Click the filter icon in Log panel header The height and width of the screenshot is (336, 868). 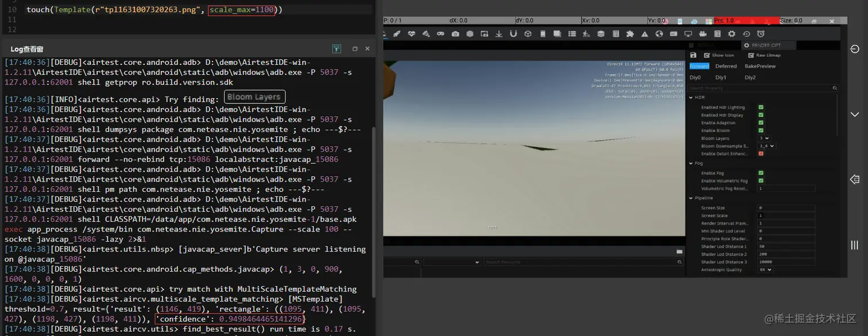pyautogui.click(x=337, y=49)
